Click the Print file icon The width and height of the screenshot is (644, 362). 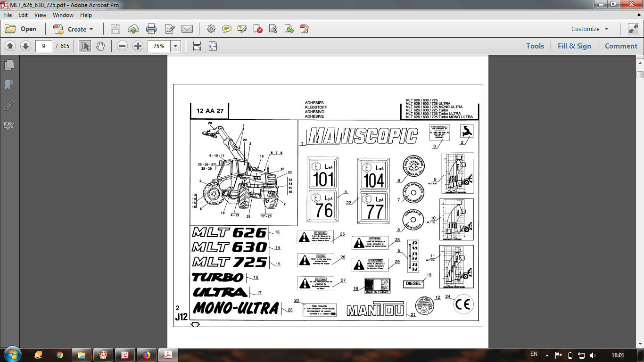[151, 29]
